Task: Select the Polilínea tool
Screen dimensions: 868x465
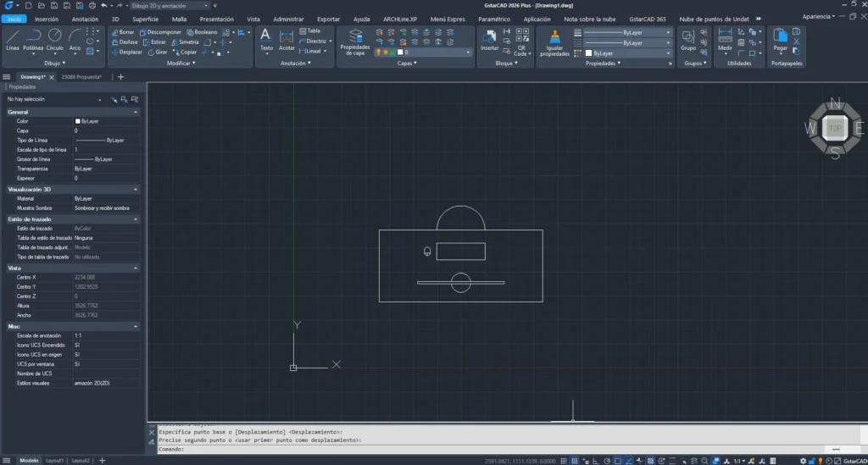Action: pyautogui.click(x=33, y=40)
